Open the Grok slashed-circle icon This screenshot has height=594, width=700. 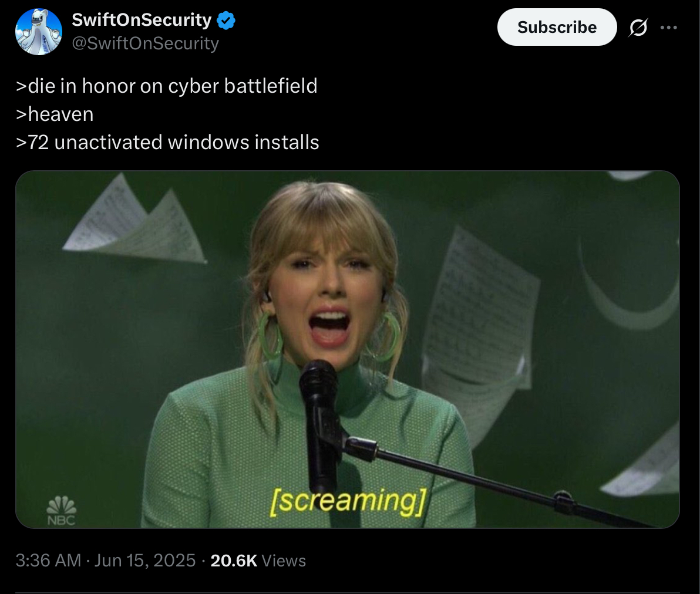point(638,28)
